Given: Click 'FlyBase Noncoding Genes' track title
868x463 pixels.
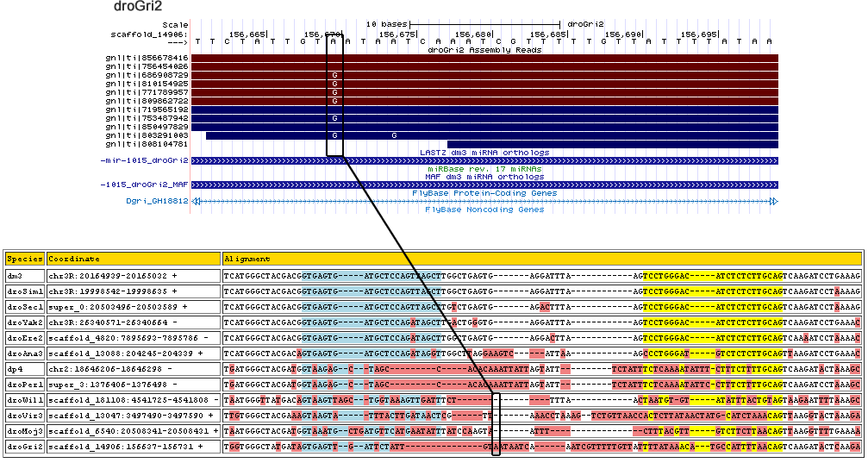Looking at the screenshot, I should click(484, 210).
